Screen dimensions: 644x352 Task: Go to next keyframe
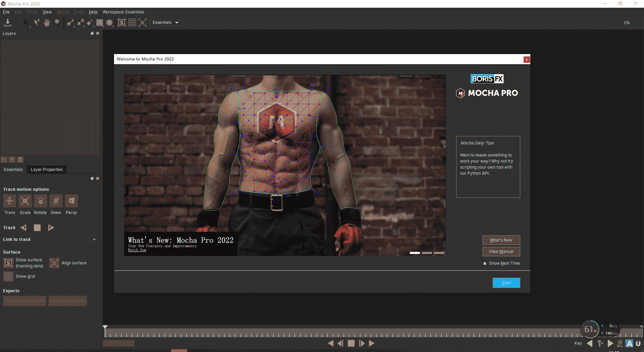[x=610, y=343]
